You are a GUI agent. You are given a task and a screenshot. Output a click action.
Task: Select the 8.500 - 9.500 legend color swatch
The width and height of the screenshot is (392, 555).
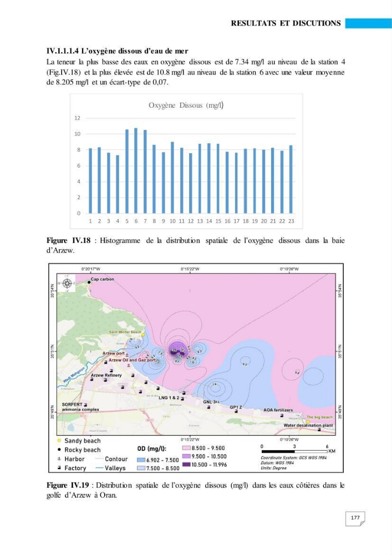coord(187,448)
